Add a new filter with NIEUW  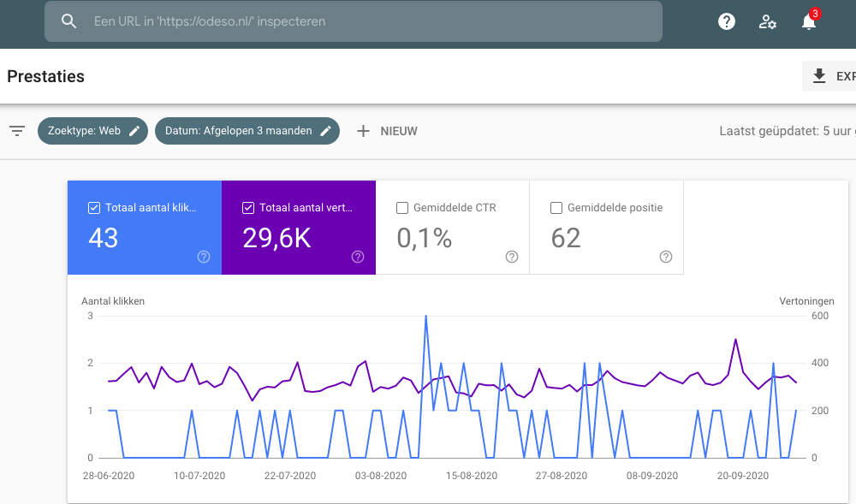(x=387, y=131)
